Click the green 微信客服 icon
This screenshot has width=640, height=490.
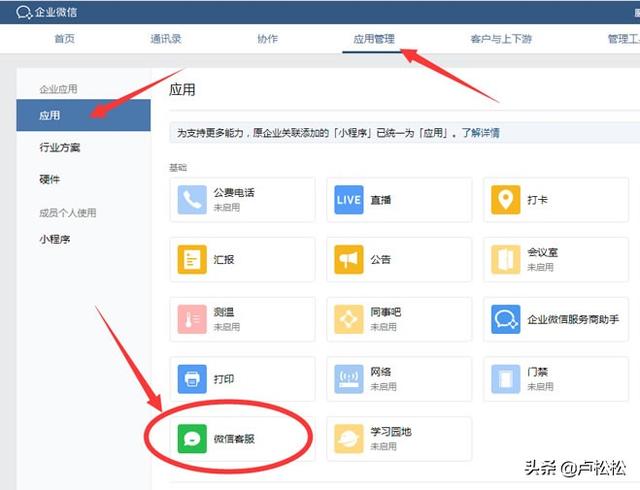pyautogui.click(x=190, y=438)
